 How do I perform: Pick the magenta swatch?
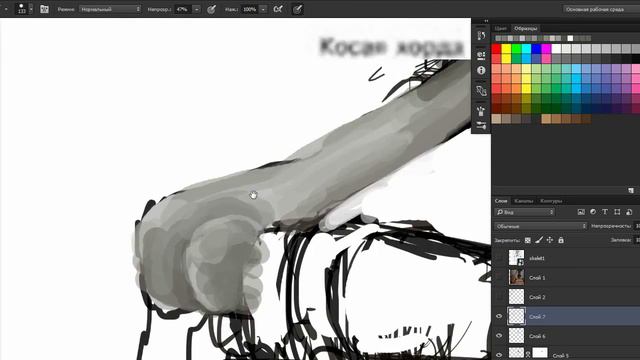[547, 49]
